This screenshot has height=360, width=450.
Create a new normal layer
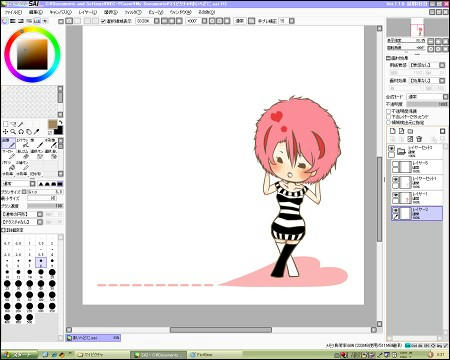pyautogui.click(x=393, y=131)
